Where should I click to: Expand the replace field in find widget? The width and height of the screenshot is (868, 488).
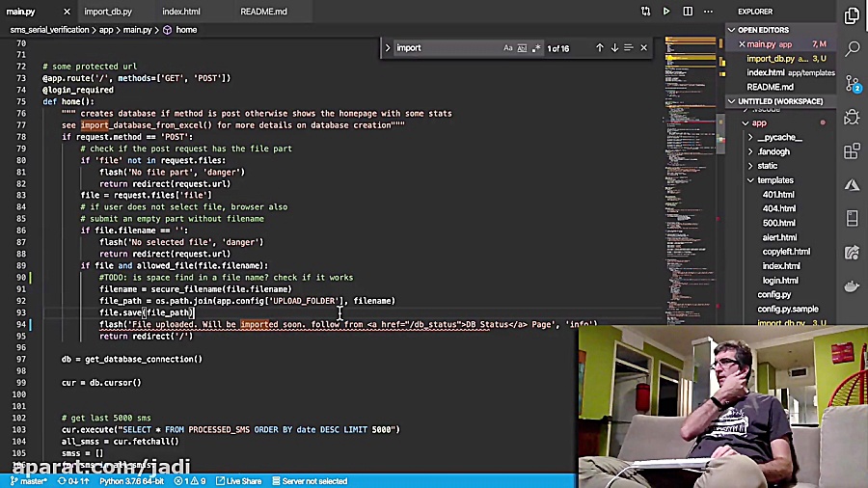[388, 47]
